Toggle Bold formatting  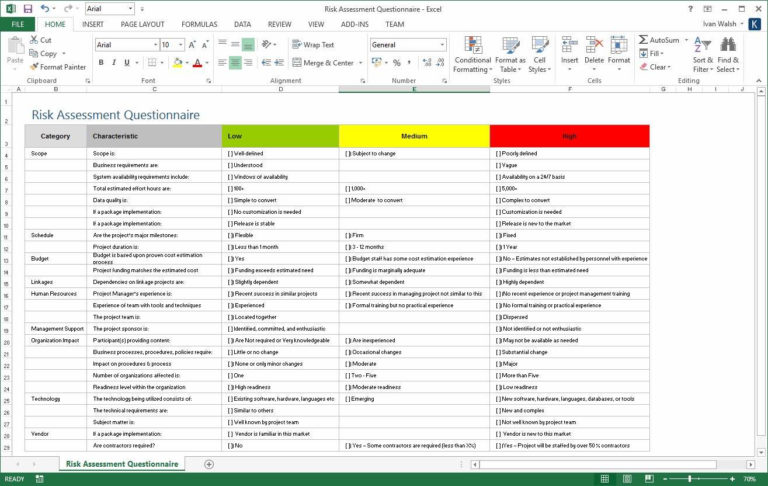tap(101, 62)
